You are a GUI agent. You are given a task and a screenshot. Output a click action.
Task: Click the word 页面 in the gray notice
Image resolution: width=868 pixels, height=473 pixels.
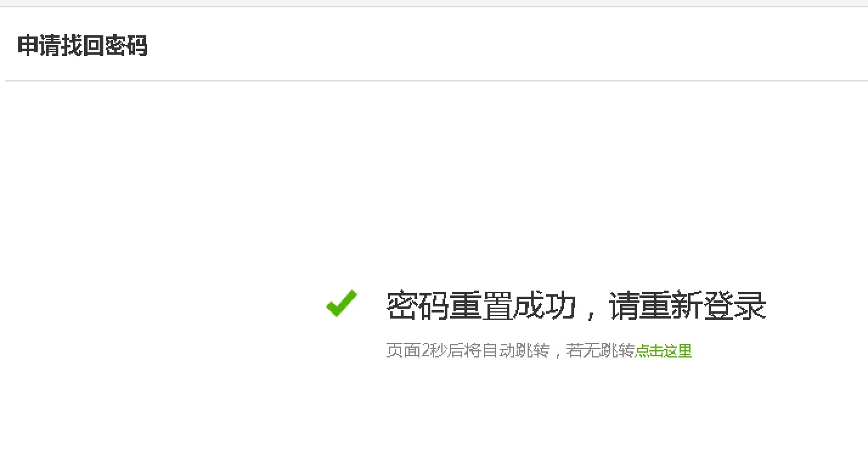[x=404, y=351]
